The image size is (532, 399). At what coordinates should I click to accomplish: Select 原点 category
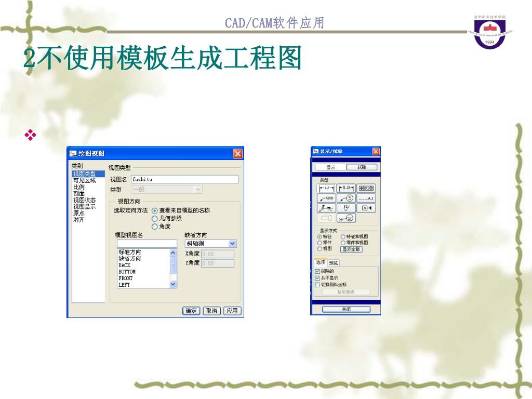[88, 213]
